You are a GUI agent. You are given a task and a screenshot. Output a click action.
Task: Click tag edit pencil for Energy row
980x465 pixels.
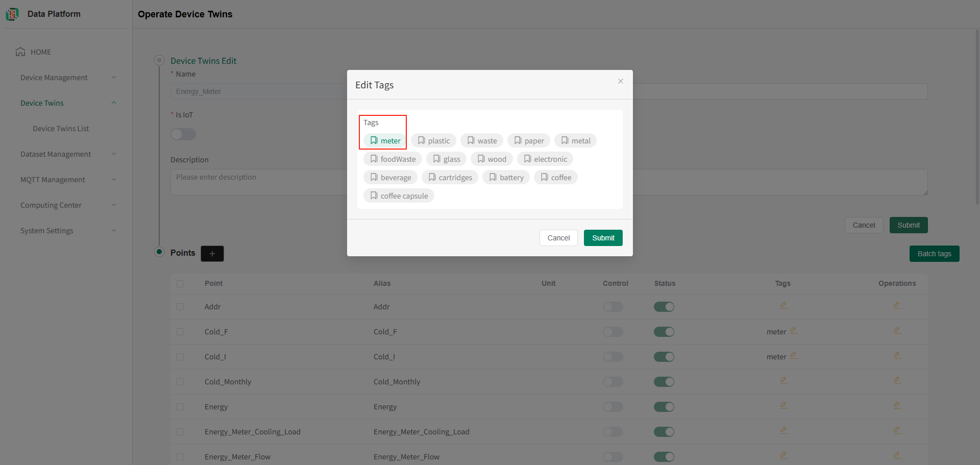tap(783, 406)
